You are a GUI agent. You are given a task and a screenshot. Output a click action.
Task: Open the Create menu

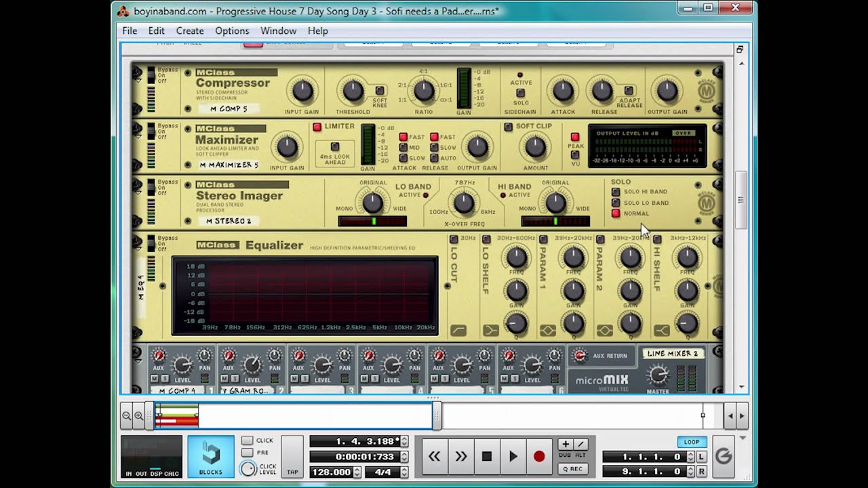pyautogui.click(x=190, y=30)
